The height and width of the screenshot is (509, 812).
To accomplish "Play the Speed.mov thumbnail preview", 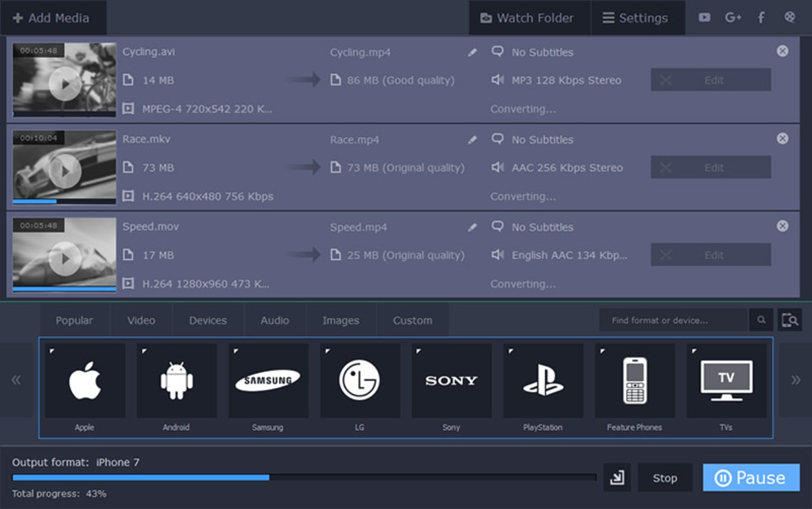I will coord(64,258).
